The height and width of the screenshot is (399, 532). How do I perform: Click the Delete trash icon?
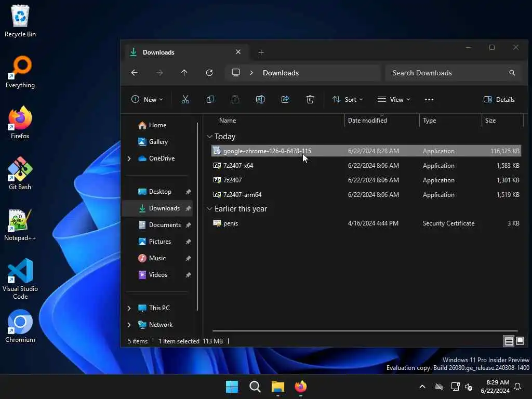[x=310, y=99]
